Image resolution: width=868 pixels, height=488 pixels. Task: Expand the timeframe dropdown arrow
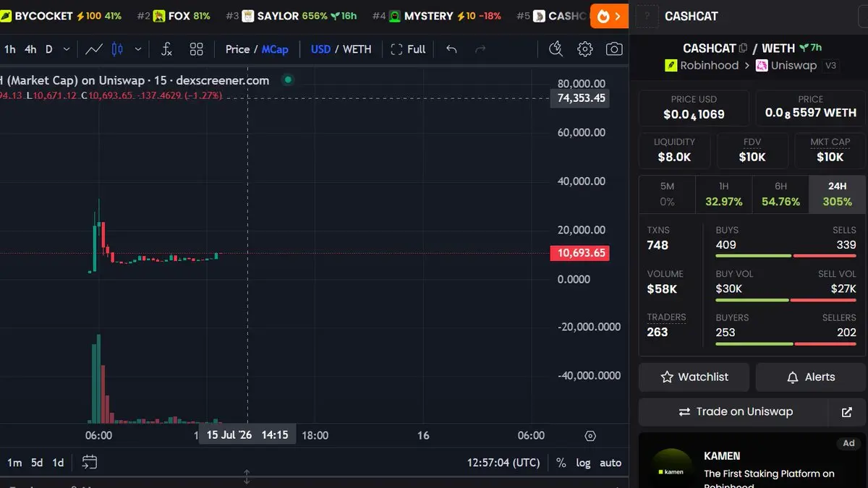click(67, 49)
